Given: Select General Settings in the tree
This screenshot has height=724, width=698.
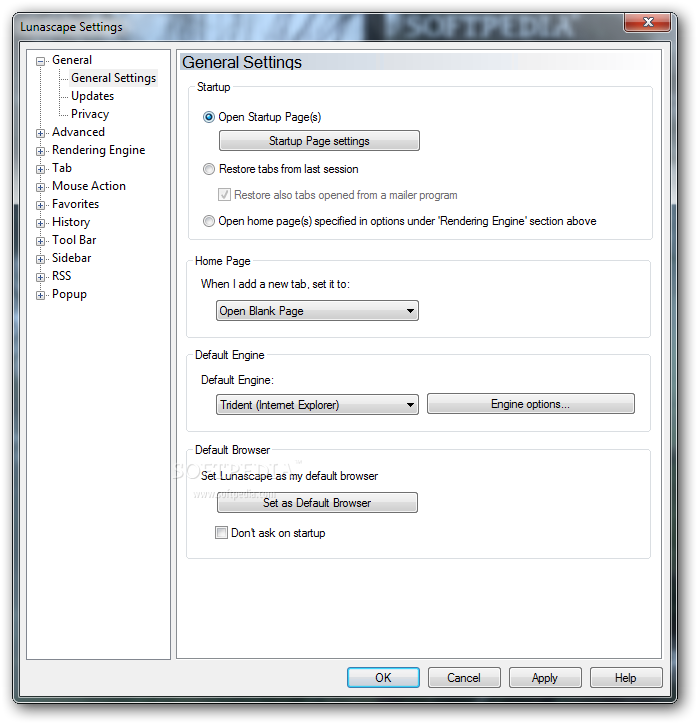Looking at the screenshot, I should coord(114,78).
